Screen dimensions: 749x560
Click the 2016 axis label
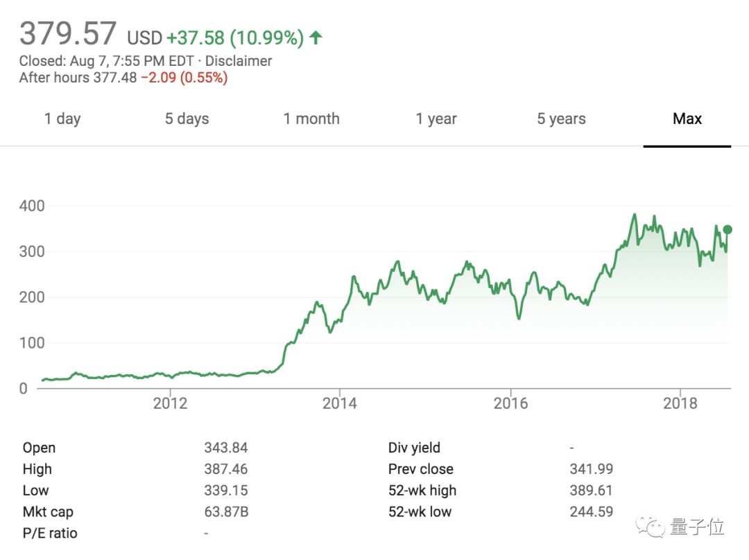pos(510,403)
